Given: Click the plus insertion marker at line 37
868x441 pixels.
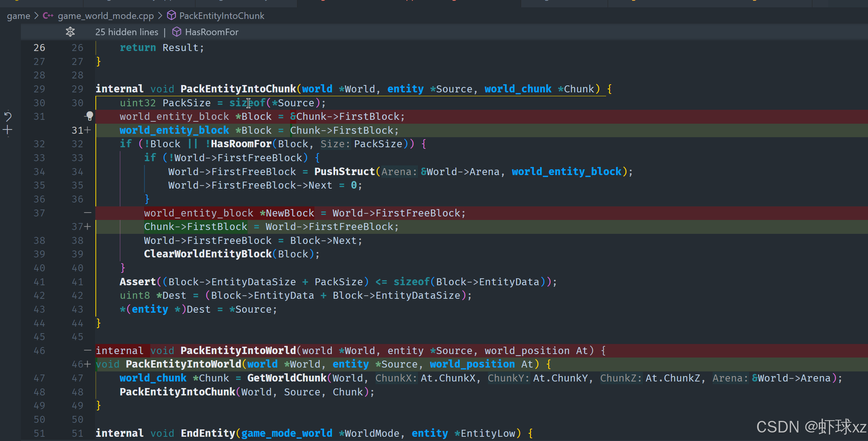Looking at the screenshot, I should (x=88, y=226).
